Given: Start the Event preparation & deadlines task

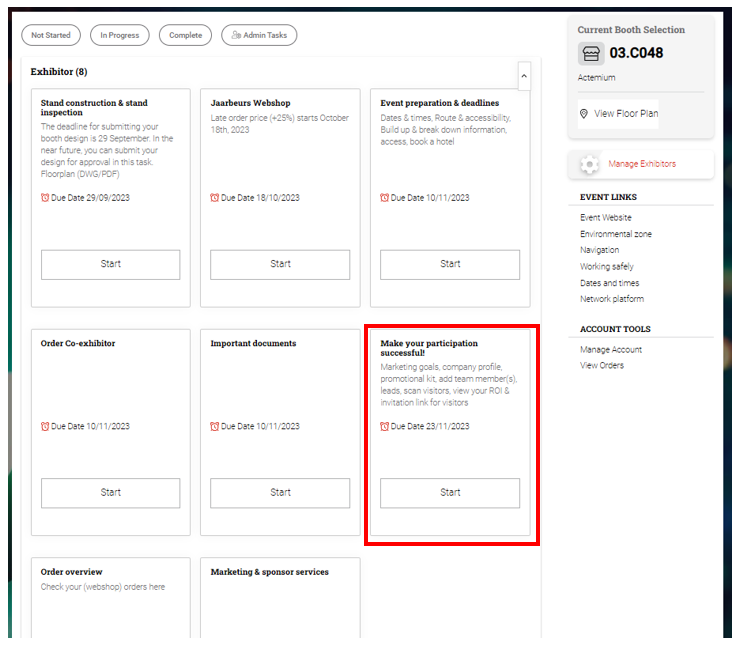Looking at the screenshot, I should point(450,264).
